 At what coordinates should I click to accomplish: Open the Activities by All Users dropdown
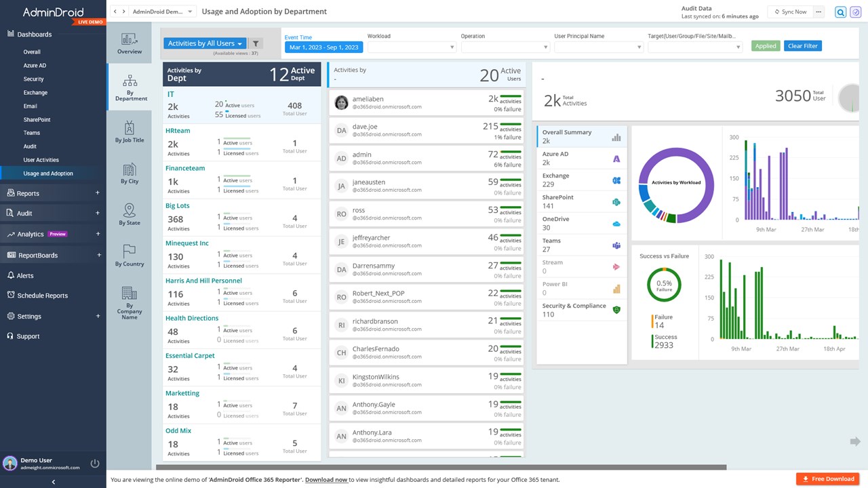(205, 43)
